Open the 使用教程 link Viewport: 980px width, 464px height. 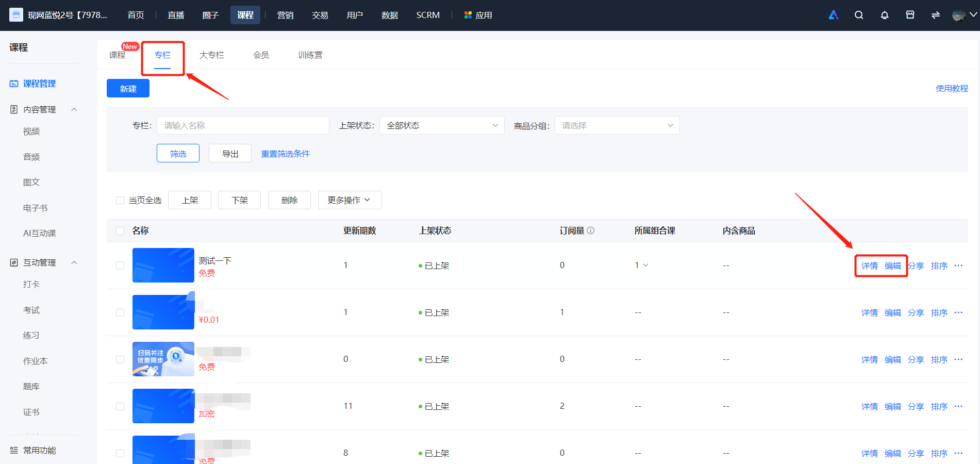[952, 88]
